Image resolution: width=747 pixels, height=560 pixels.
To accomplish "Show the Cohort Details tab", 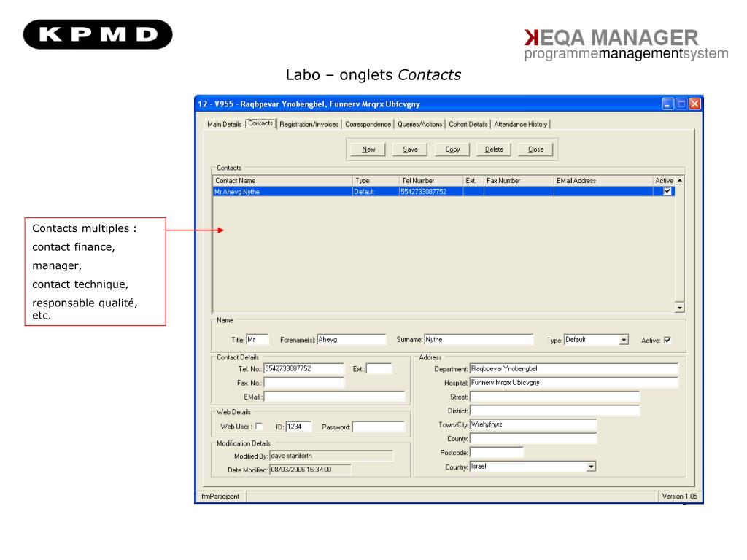I will (x=468, y=124).
